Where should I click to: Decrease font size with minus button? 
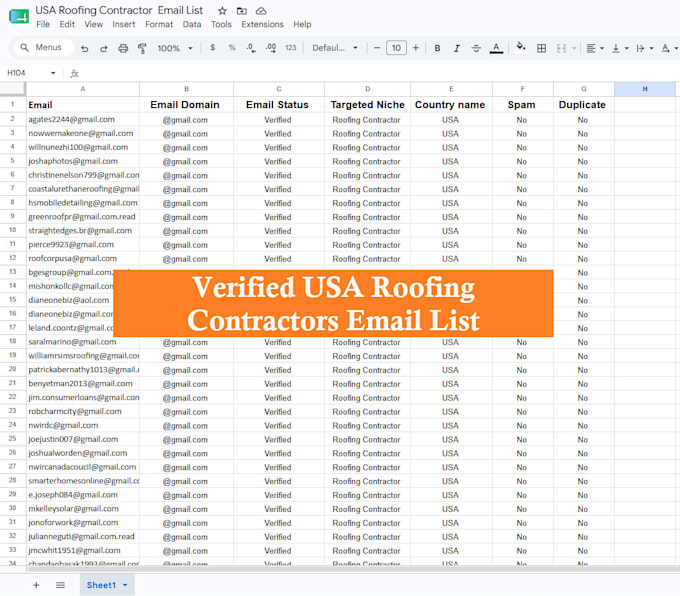[377, 48]
